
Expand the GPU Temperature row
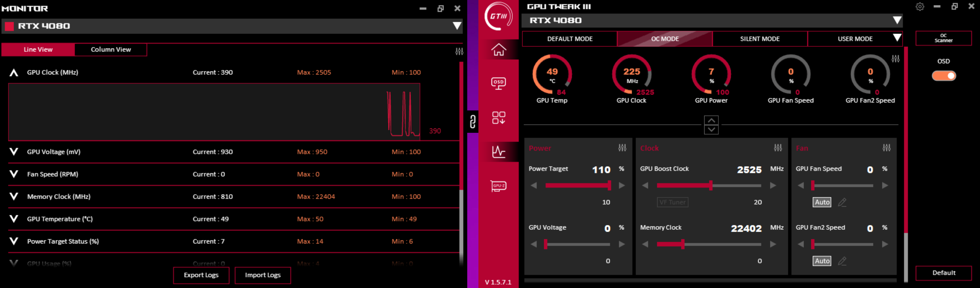tap(14, 219)
